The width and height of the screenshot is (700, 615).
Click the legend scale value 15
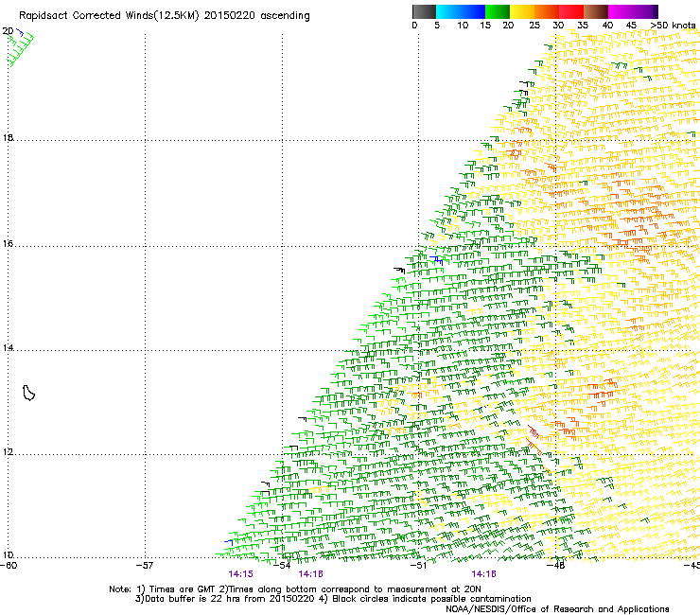pyautogui.click(x=485, y=26)
